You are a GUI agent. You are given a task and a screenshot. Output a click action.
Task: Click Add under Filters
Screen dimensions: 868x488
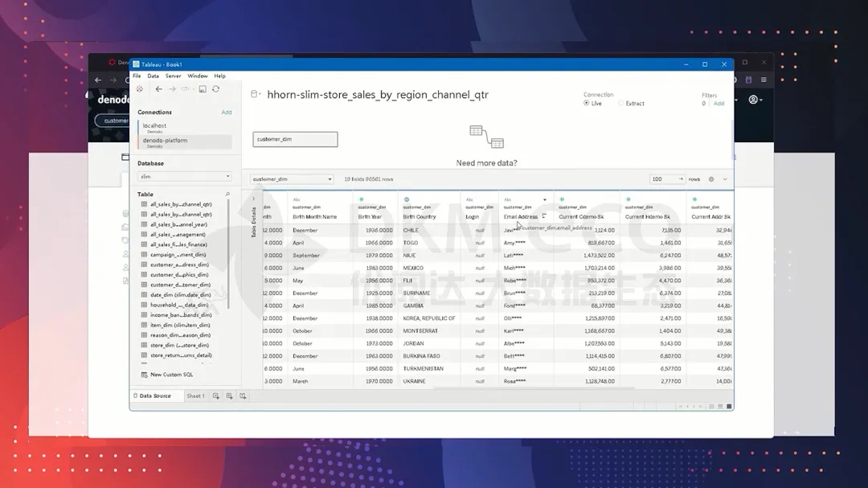click(719, 104)
